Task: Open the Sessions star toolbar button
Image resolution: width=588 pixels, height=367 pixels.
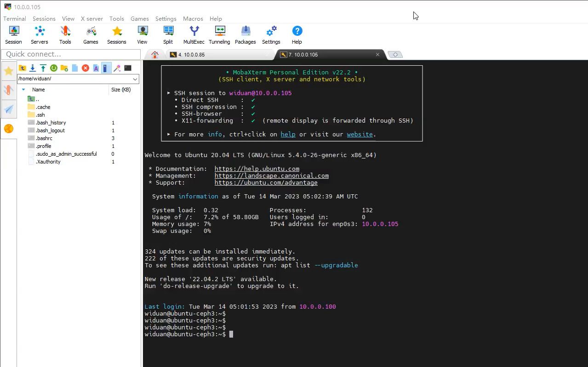Action: (x=117, y=35)
